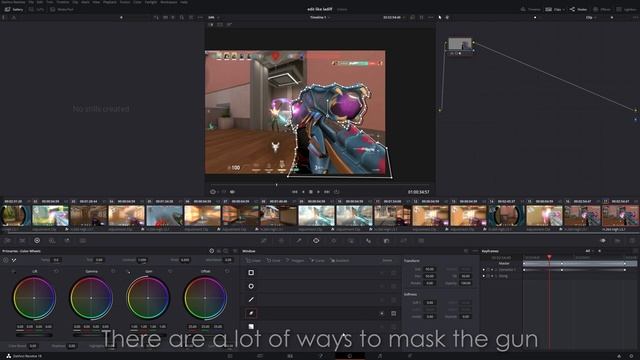Open project settings gear icon
This screenshot has width=640, height=360.
click(631, 356)
